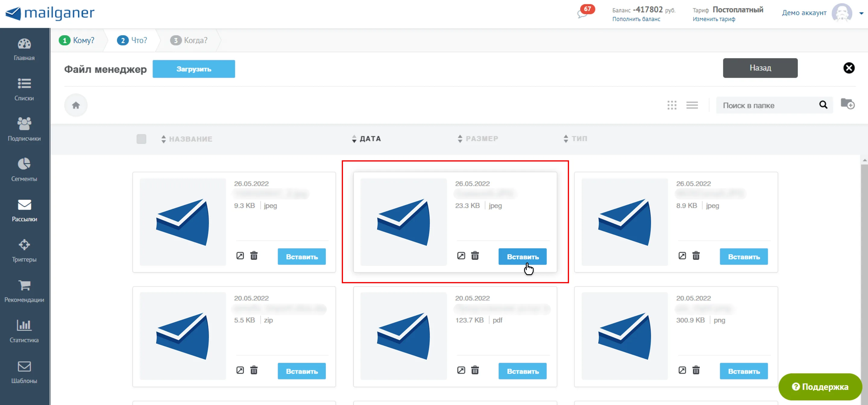Switch to grid view icon

(x=672, y=105)
